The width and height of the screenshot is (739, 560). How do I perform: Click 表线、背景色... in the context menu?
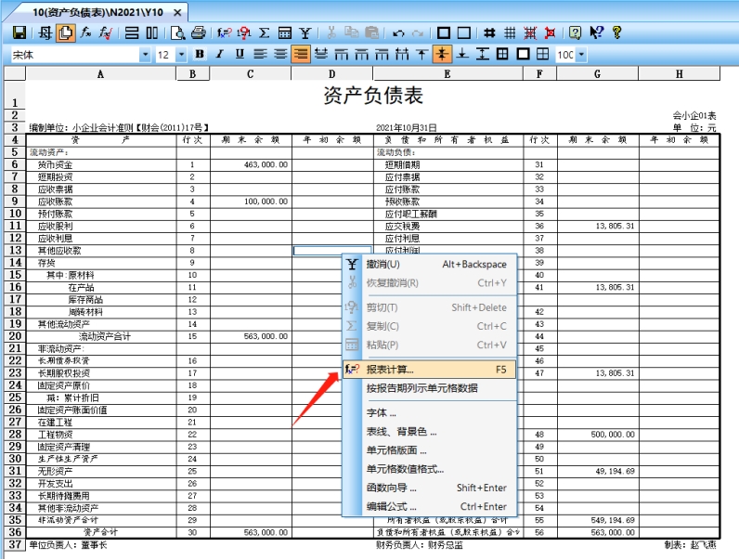[x=401, y=432]
